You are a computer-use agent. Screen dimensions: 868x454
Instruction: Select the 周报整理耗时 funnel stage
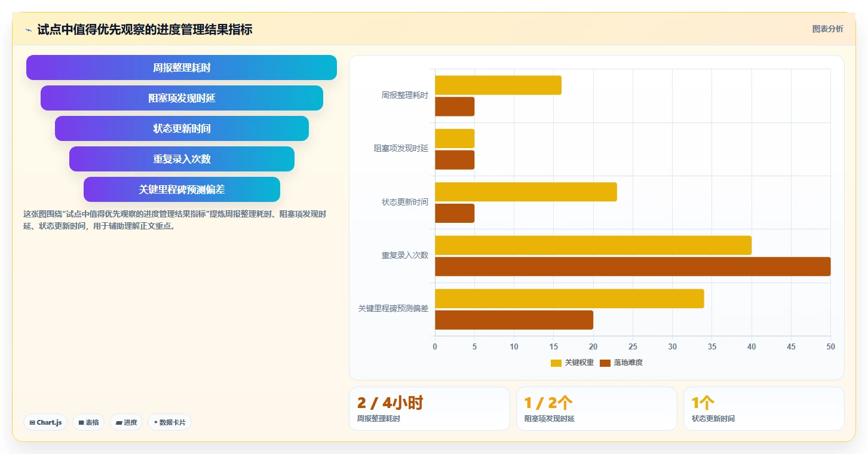(x=182, y=68)
